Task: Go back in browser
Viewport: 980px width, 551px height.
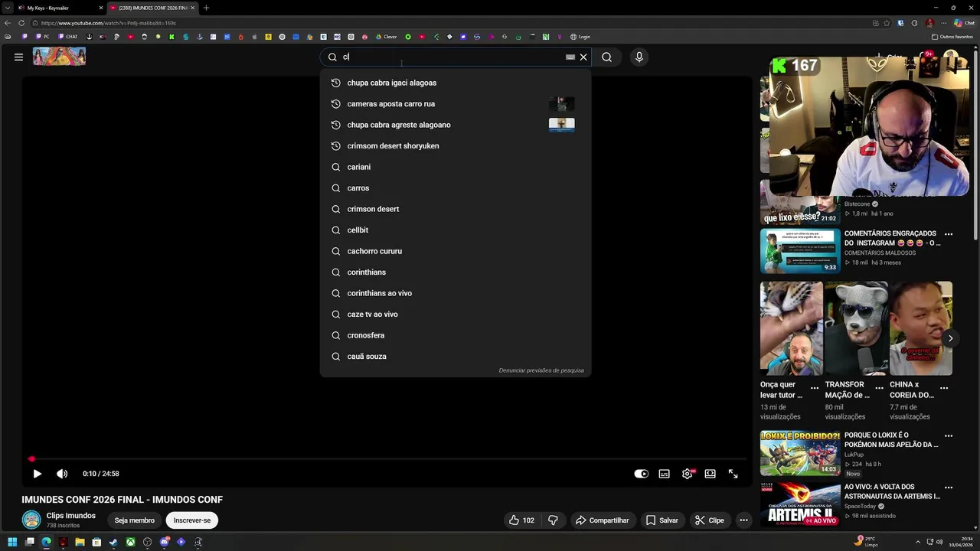Action: (8, 23)
